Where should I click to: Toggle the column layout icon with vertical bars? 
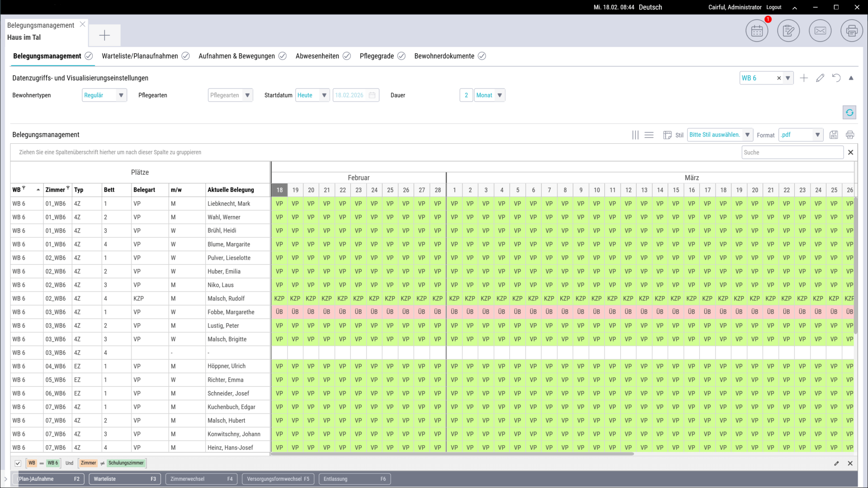(x=635, y=135)
